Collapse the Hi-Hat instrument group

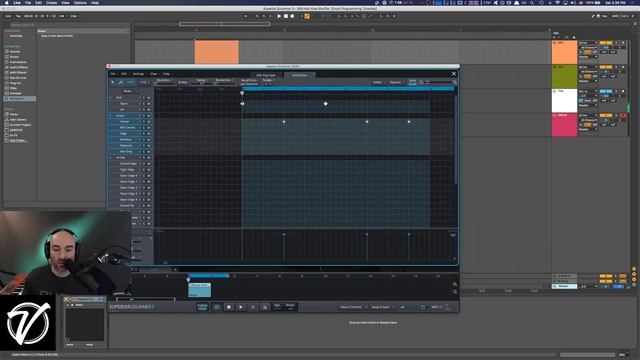click(110, 158)
